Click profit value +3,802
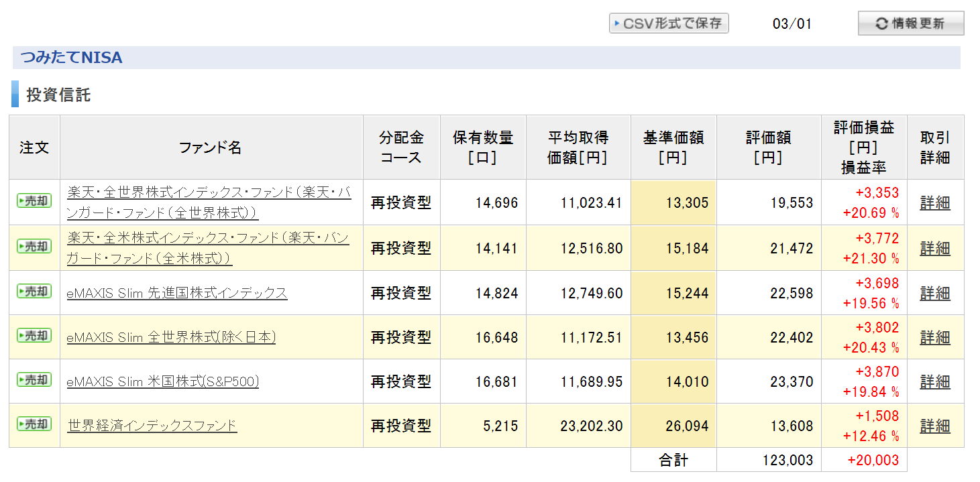The image size is (980, 482). pos(877,328)
